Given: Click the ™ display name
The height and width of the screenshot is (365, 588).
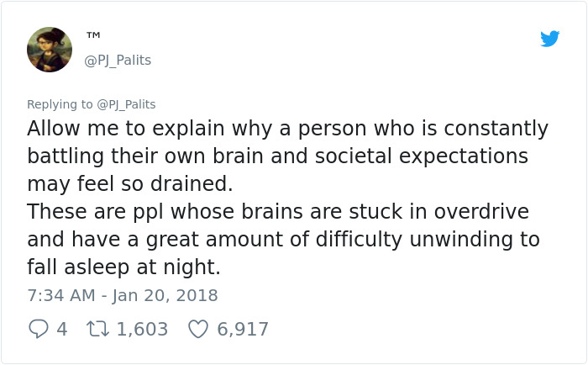Looking at the screenshot, I should [93, 35].
